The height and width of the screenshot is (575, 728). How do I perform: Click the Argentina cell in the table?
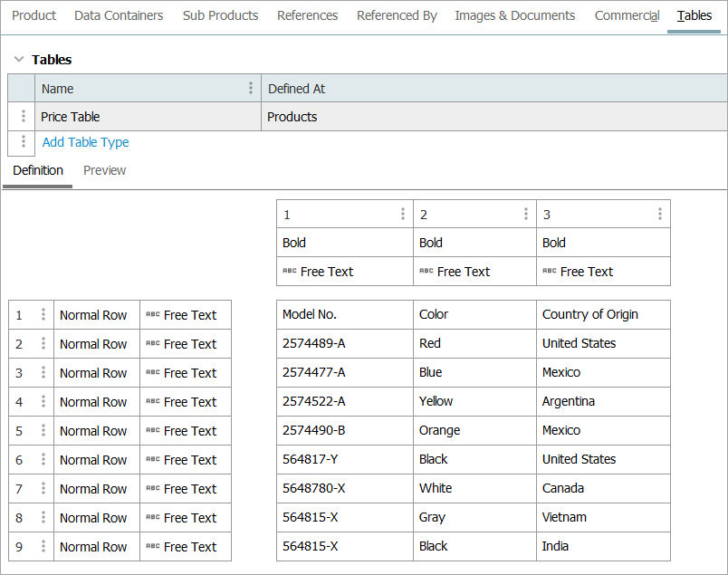pyautogui.click(x=569, y=401)
